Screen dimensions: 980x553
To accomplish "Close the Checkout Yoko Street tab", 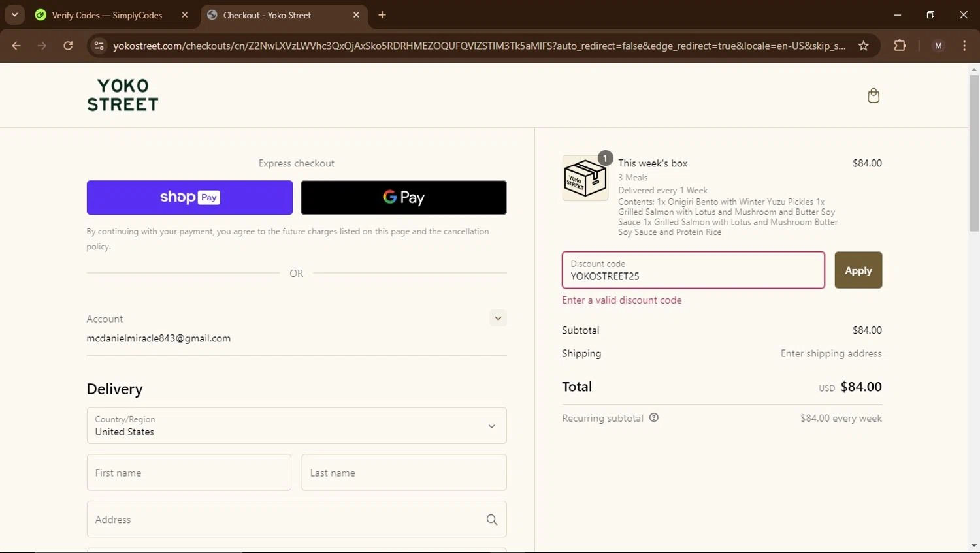I will [356, 15].
